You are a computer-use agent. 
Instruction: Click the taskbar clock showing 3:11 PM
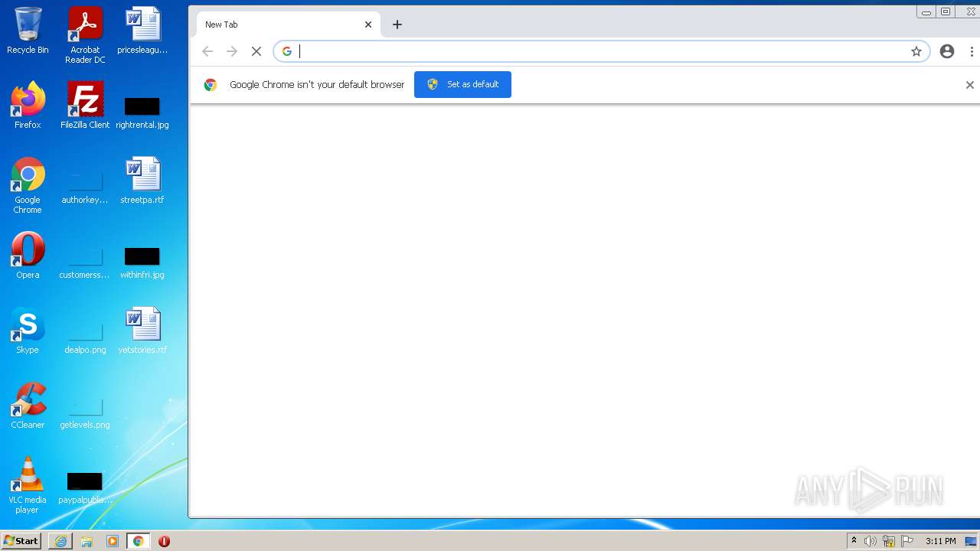click(x=941, y=541)
